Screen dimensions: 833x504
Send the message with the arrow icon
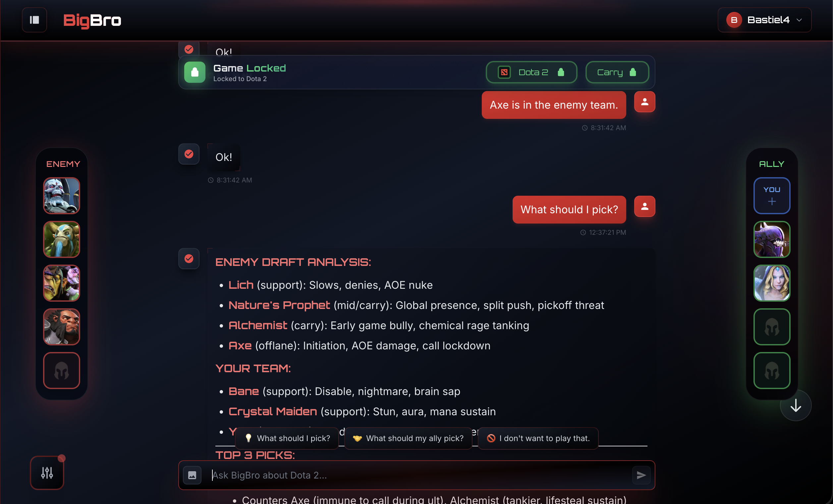[x=641, y=475]
